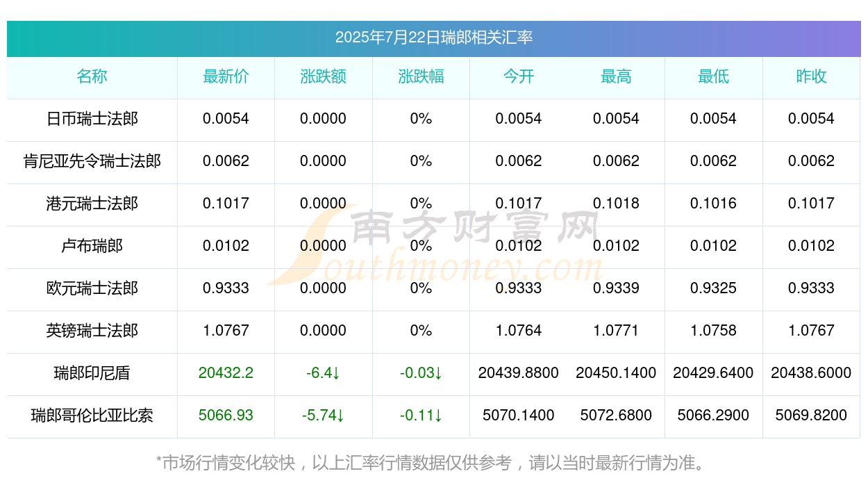Select the '昨收' column header
The image size is (868, 485).
click(x=811, y=76)
